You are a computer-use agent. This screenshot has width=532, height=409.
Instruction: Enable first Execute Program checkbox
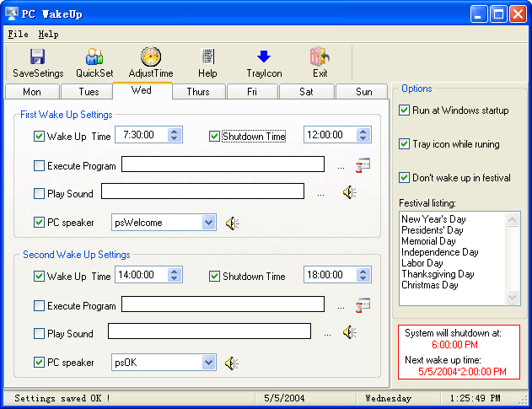pyautogui.click(x=39, y=165)
